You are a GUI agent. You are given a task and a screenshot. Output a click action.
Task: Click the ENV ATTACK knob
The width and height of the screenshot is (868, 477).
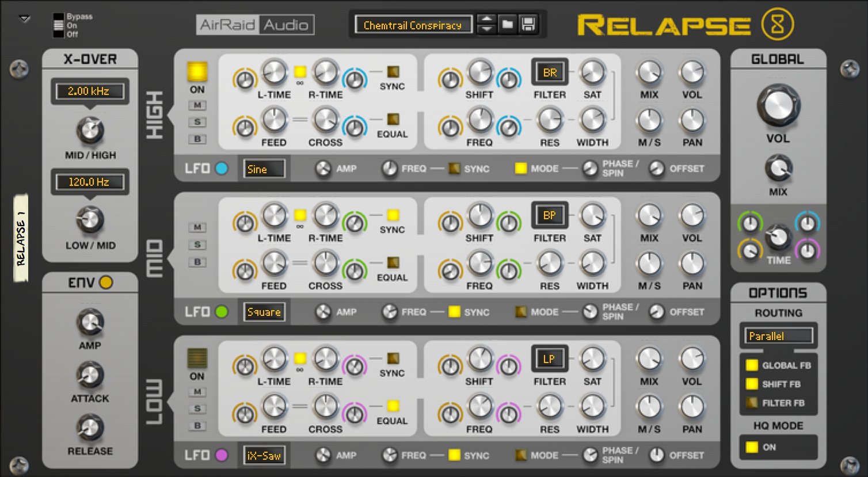pyautogui.click(x=90, y=375)
